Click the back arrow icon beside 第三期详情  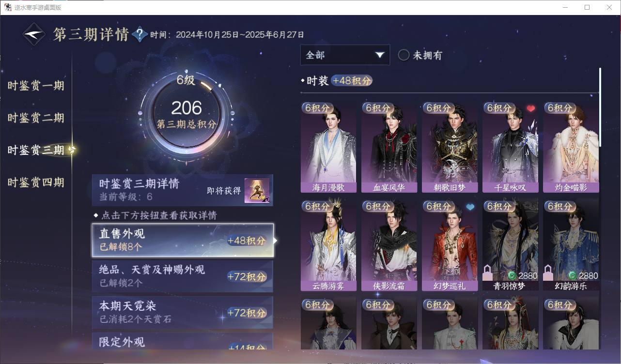tap(34, 34)
